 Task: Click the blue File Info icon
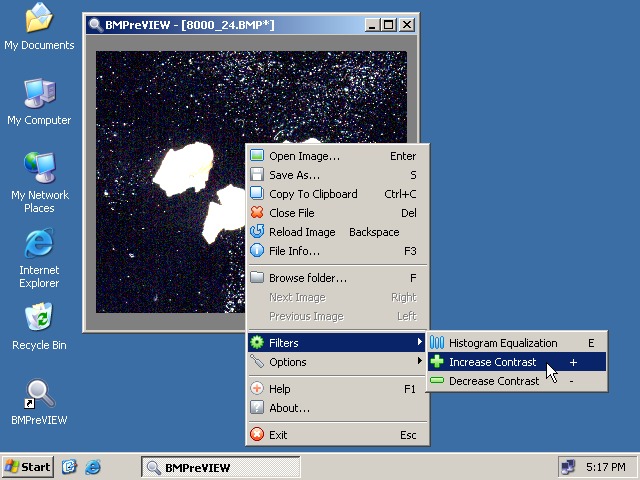[x=257, y=250]
